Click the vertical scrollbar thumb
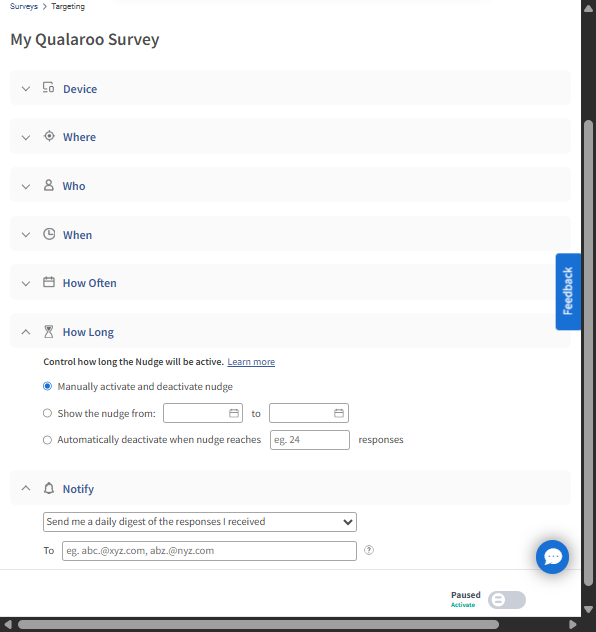Image resolution: width=596 pixels, height=632 pixels. click(588, 353)
